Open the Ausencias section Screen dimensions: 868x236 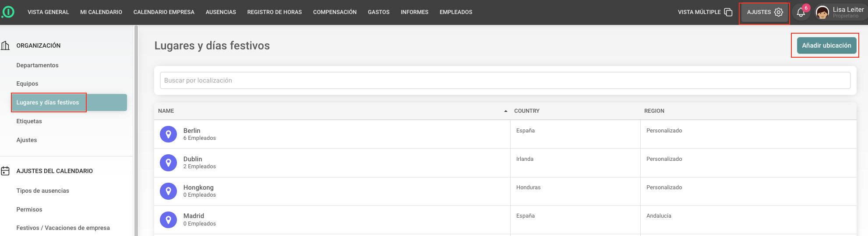pos(221,12)
